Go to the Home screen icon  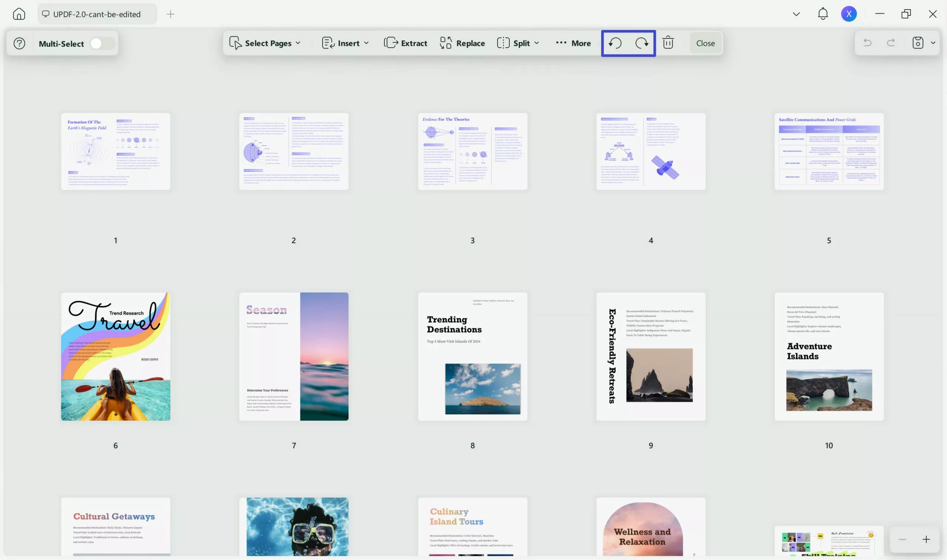point(19,14)
